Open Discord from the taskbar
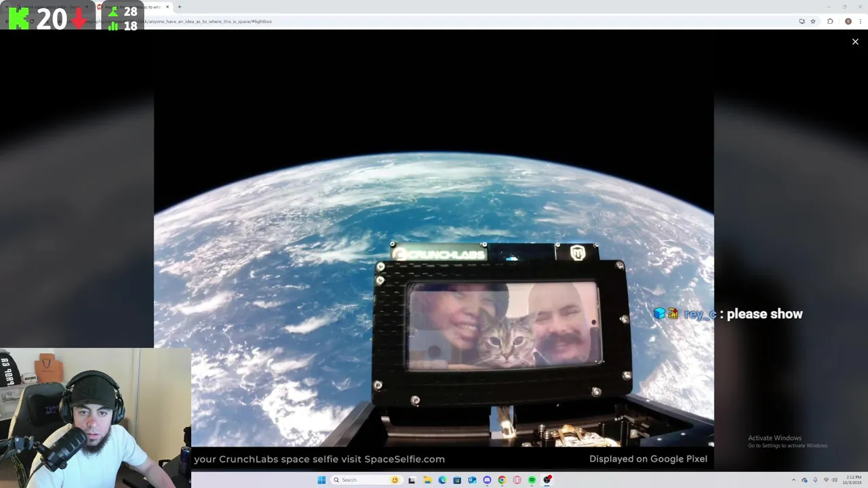This screenshot has width=868, height=488. pyautogui.click(x=487, y=480)
